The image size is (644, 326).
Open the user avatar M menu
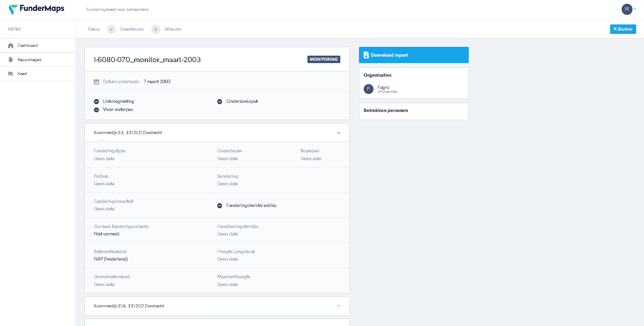627,9
